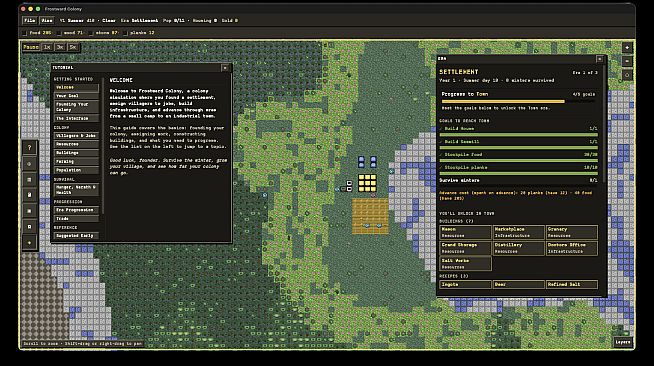Toggle the planks resource checkbox
This screenshot has width=654, height=366.
(x=125, y=33)
